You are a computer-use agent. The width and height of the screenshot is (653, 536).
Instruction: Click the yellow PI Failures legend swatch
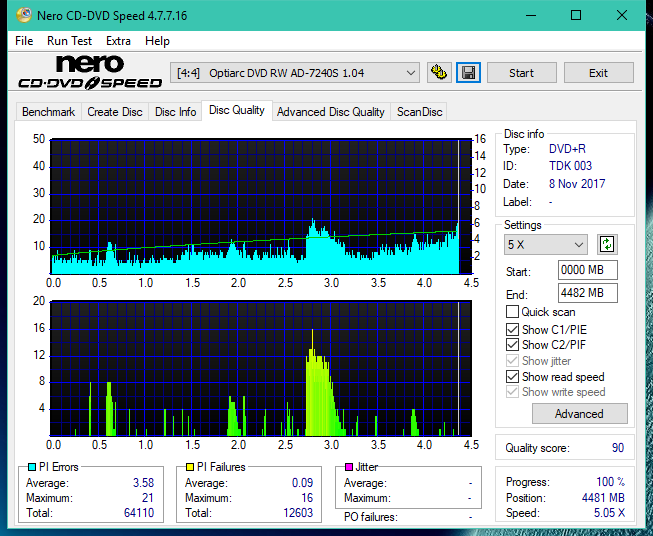pyautogui.click(x=190, y=467)
